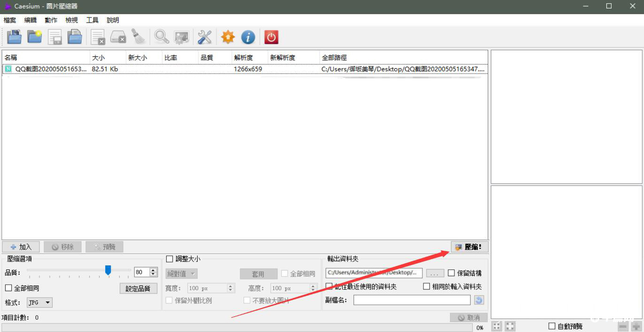Click the red power exit icon
Viewport: 644px width, 332px height.
271,37
